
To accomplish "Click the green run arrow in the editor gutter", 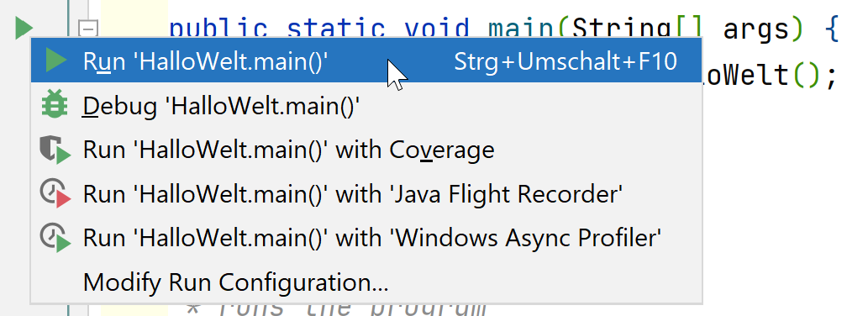I will (x=24, y=29).
